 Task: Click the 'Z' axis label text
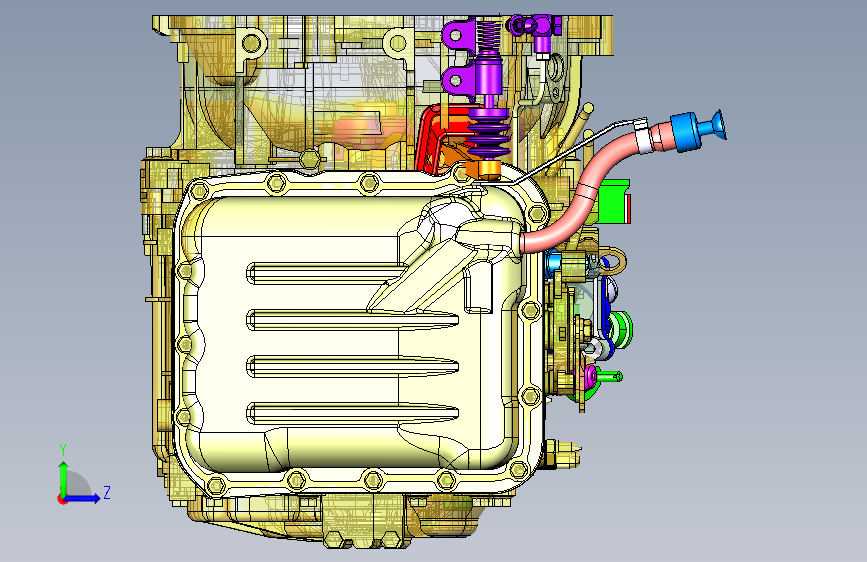click(x=107, y=492)
